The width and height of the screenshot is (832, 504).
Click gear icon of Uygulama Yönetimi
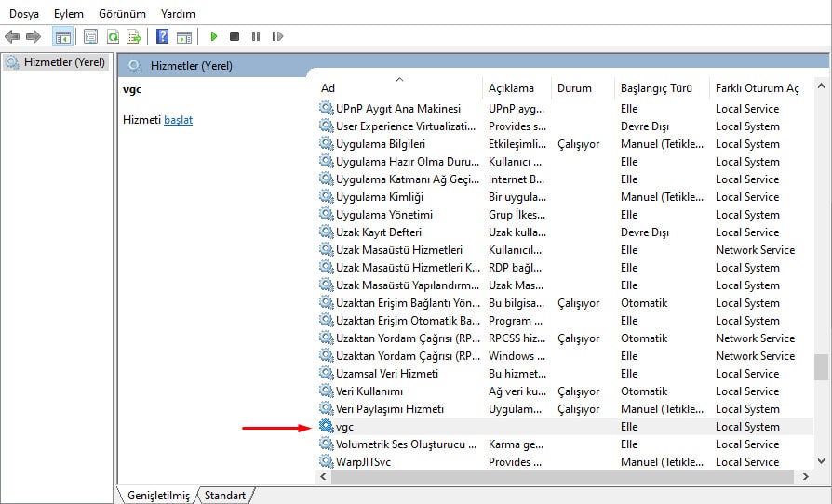pos(326,214)
